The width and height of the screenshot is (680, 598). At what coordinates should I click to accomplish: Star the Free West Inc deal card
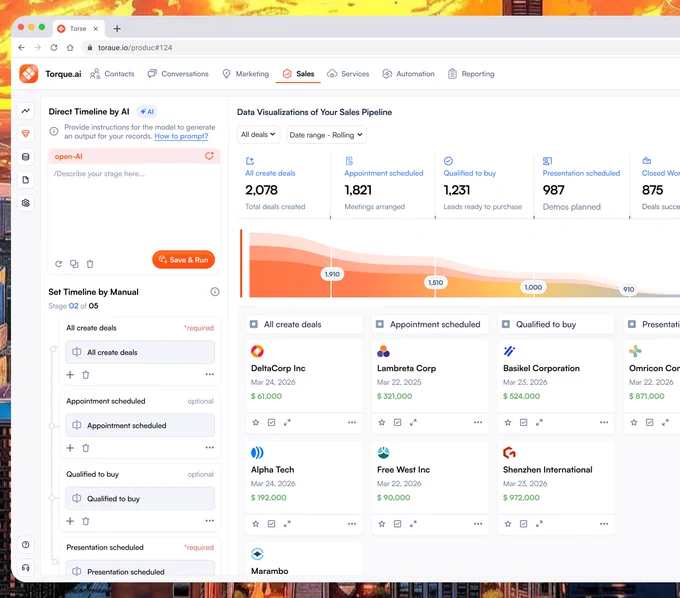click(382, 524)
